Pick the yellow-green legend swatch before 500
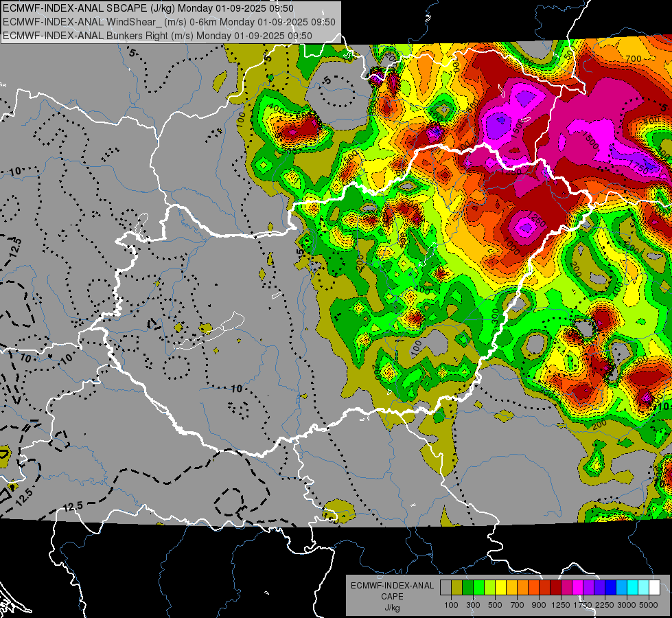 point(490,587)
